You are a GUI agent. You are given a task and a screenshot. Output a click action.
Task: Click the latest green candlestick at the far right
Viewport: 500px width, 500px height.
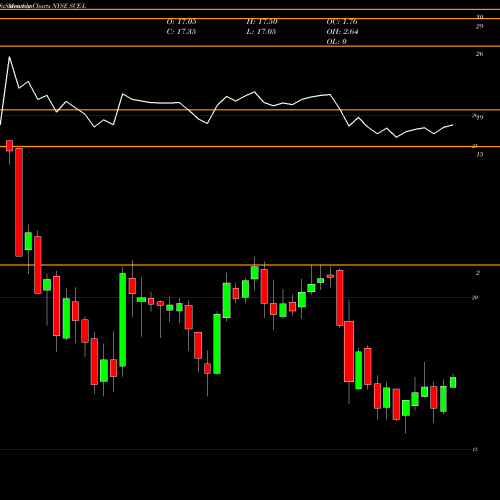453,382
